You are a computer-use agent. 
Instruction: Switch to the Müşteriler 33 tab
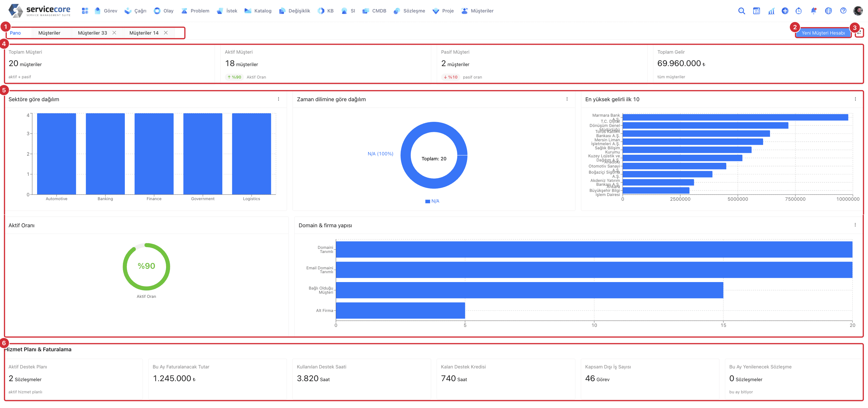tap(92, 33)
